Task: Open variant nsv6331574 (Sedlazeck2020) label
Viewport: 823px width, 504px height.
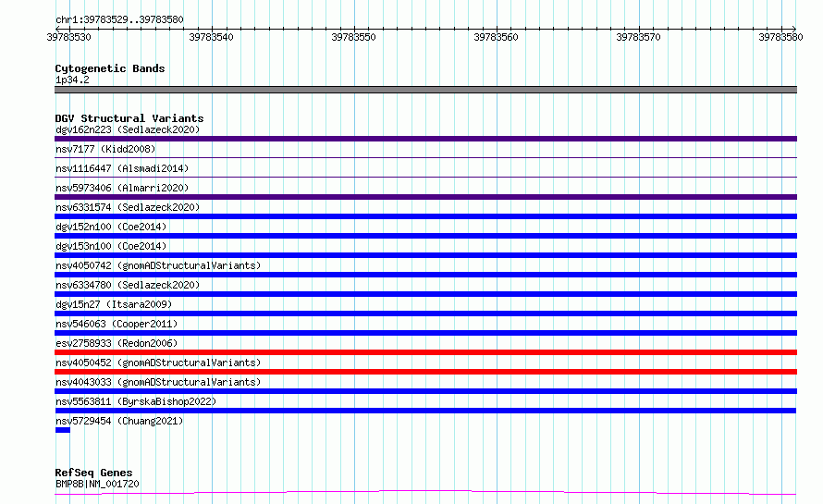Action: coord(128,207)
